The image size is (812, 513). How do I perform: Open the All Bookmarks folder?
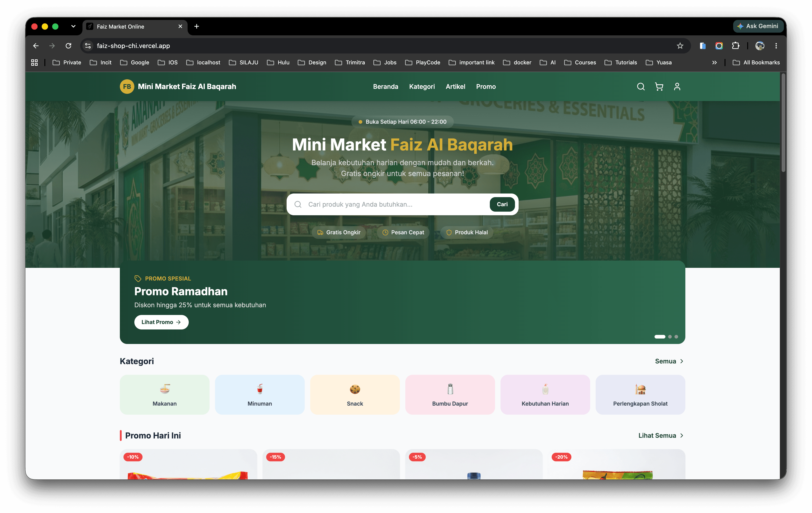point(756,62)
